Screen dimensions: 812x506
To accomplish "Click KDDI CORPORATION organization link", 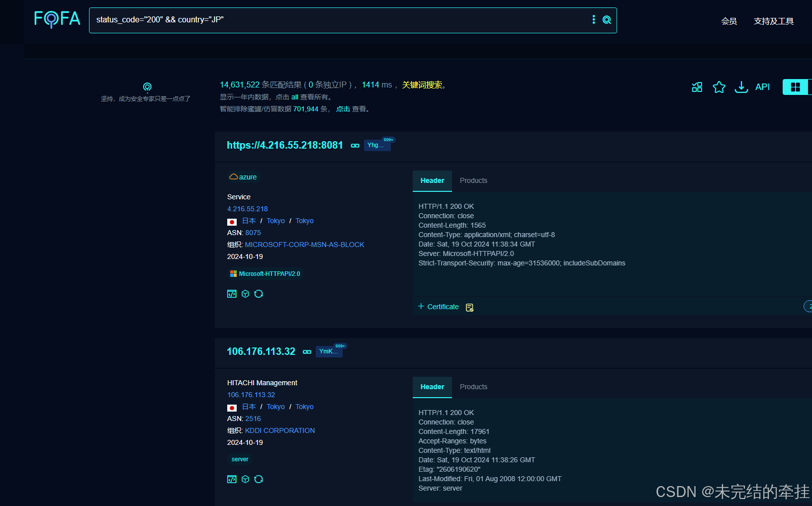I will (x=280, y=430).
